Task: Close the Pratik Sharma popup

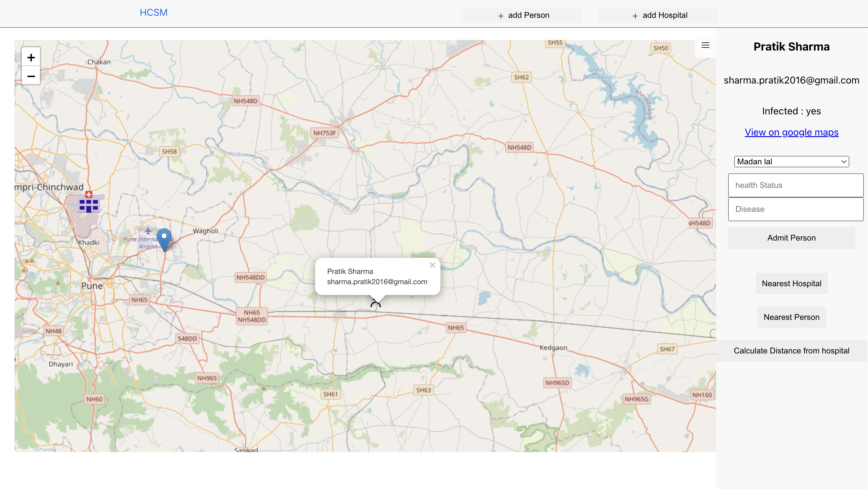Action: coord(432,265)
